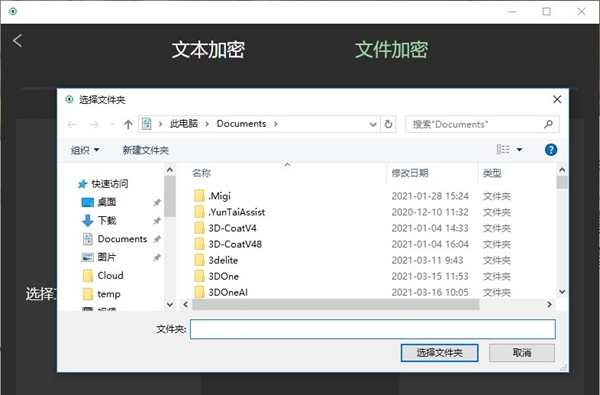Click the file list scroll down arrow
The image size is (600, 395).
click(562, 292)
